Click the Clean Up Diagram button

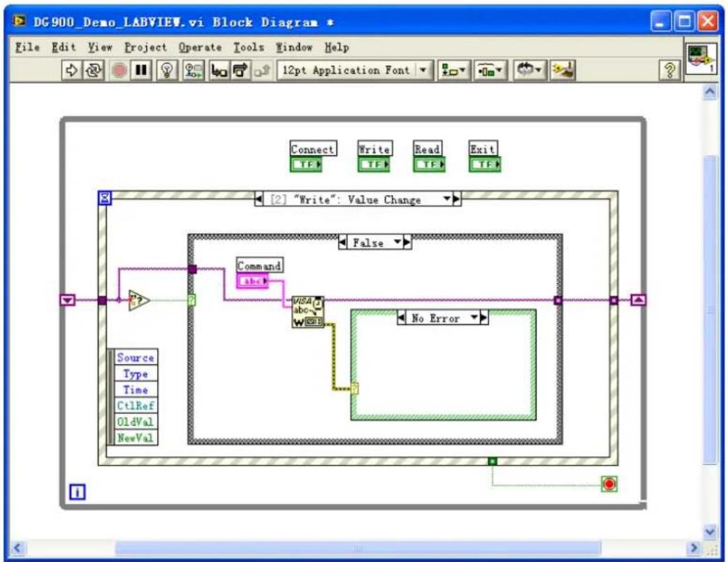pyautogui.click(x=562, y=71)
